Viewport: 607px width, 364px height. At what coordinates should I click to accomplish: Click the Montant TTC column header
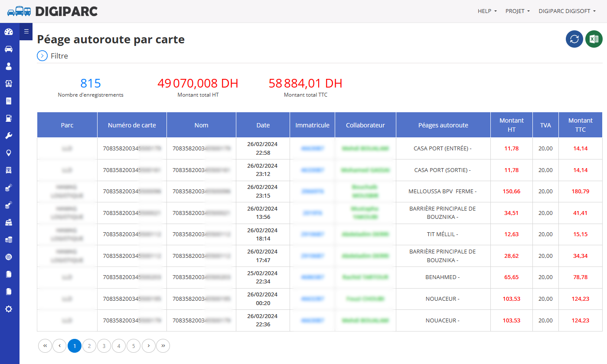tap(580, 125)
